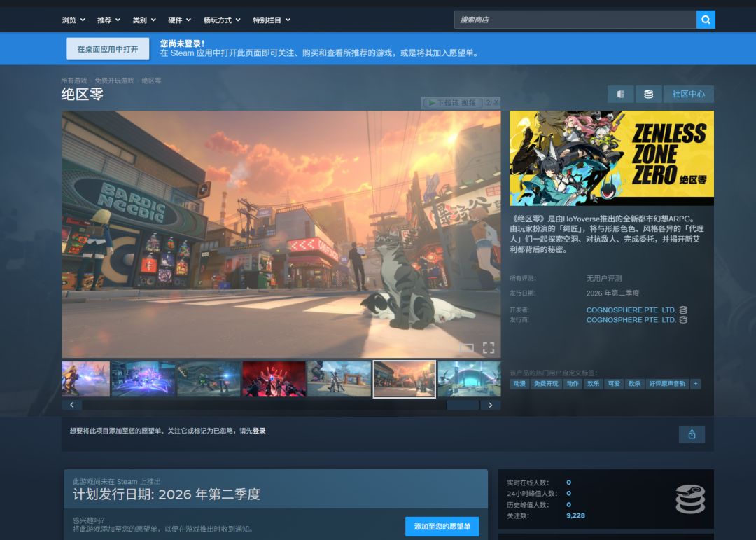
Task: Click the 下载该 视频 download button
Action: tap(452, 103)
